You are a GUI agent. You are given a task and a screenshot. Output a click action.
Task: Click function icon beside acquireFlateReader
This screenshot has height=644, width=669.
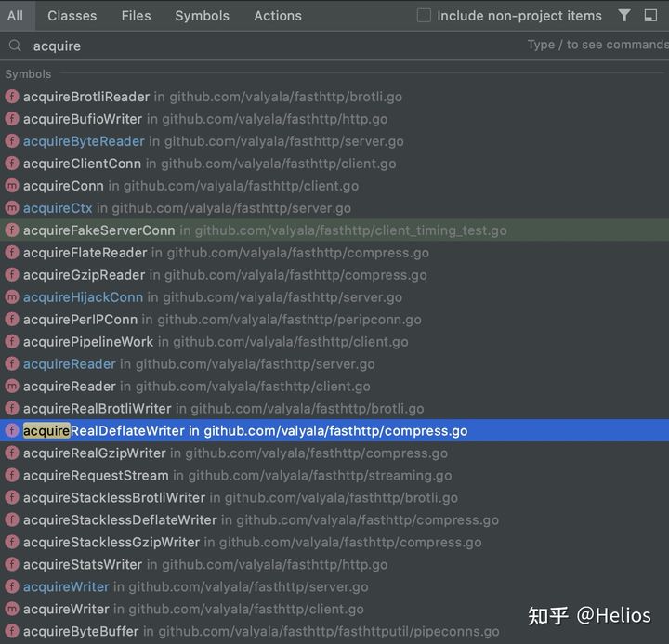click(x=12, y=252)
